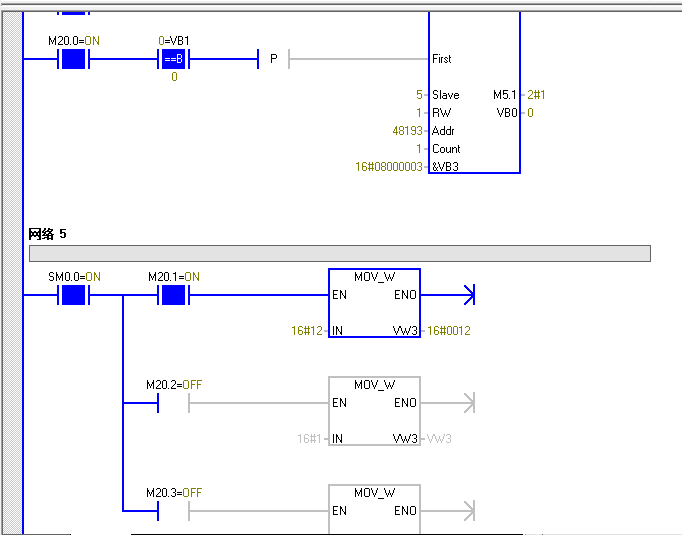The height and width of the screenshot is (535, 682).
Task: Click the greyed MOV_W box on M20.2 rung
Action: click(374, 411)
